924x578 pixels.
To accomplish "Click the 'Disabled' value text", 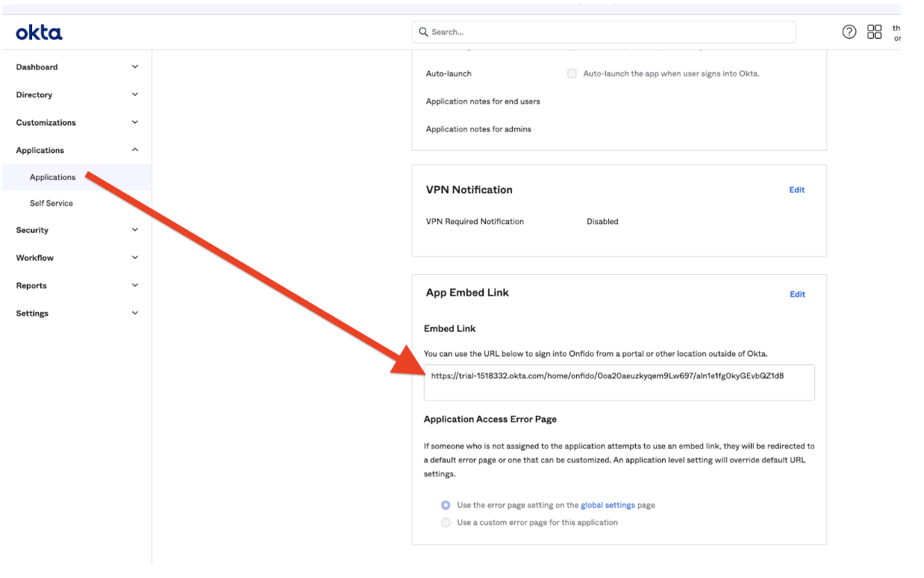I will click(602, 222).
